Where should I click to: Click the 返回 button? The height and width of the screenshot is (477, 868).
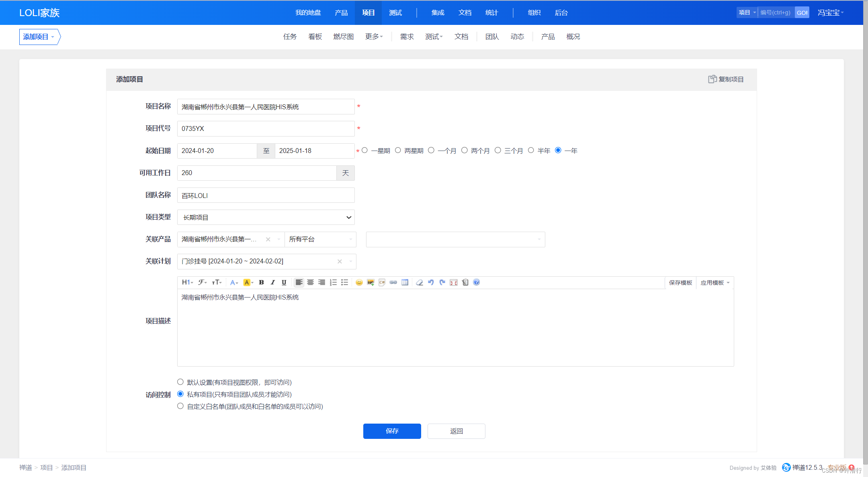(x=457, y=431)
